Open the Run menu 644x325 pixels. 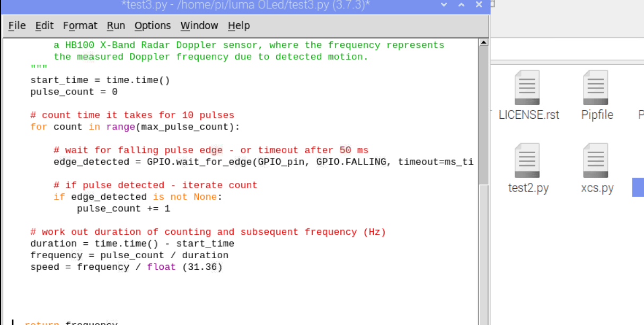(x=116, y=25)
